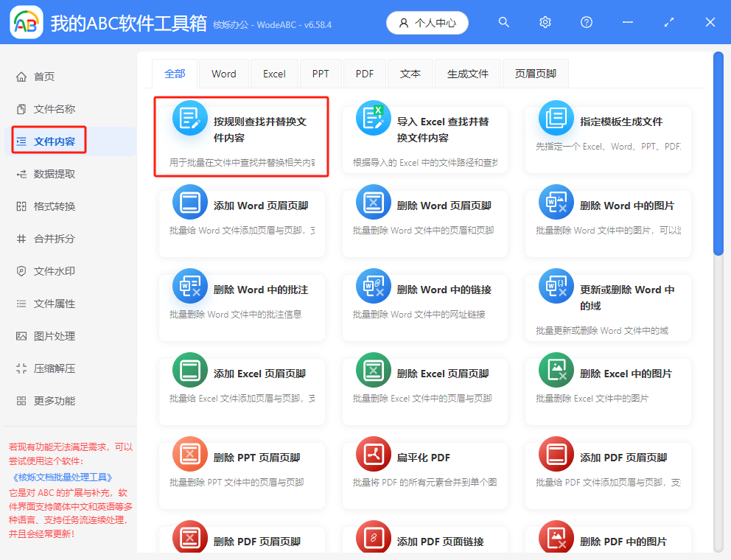Open the 导入 Excel 查找并替换文件内容 tool

(425, 137)
